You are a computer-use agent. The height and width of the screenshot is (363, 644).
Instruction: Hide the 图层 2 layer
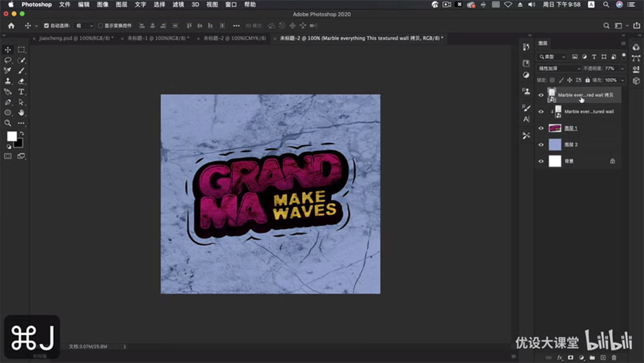[x=541, y=144]
